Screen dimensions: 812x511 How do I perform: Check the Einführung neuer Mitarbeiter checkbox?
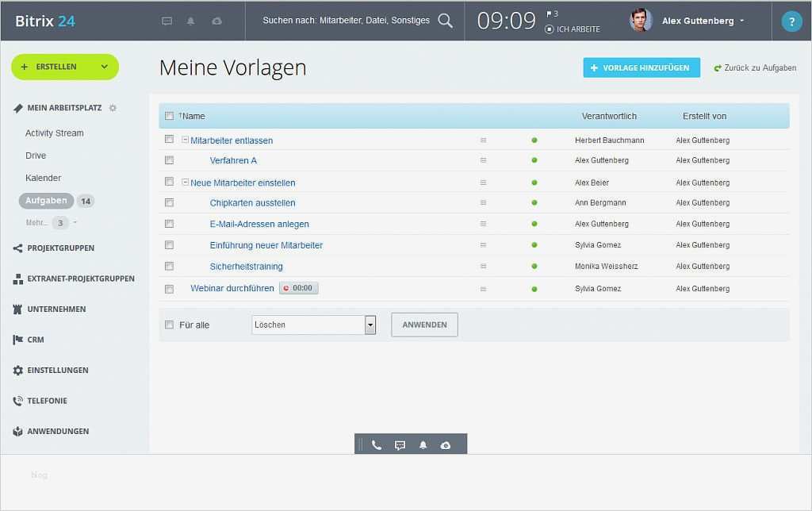pos(170,244)
